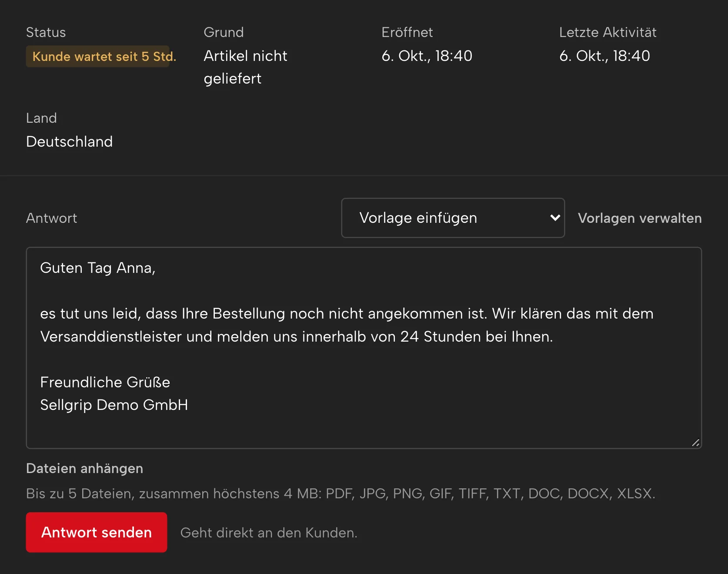Click the 'Letzte Aktivität' label
728x574 pixels.
click(608, 32)
